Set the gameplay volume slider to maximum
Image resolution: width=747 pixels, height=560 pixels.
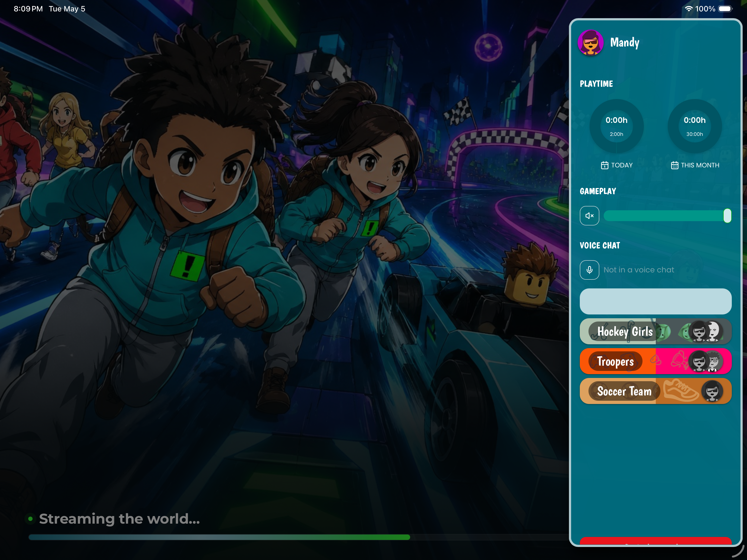(x=727, y=216)
